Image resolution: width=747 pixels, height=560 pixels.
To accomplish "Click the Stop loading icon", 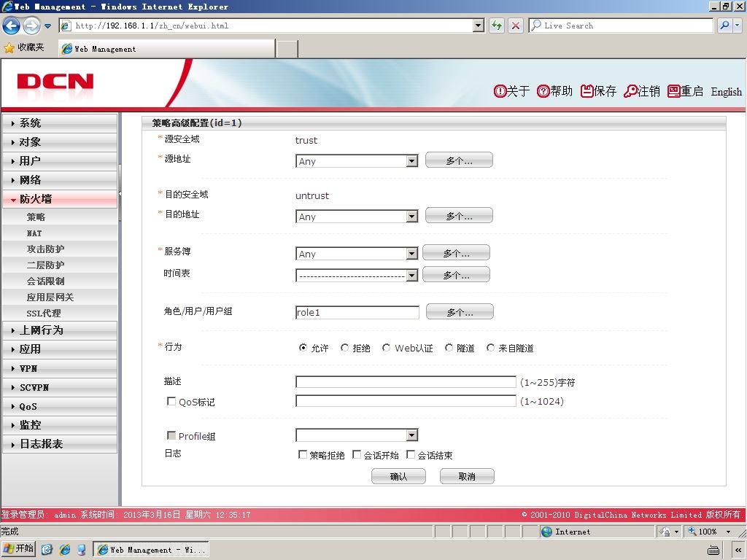I will tap(516, 26).
